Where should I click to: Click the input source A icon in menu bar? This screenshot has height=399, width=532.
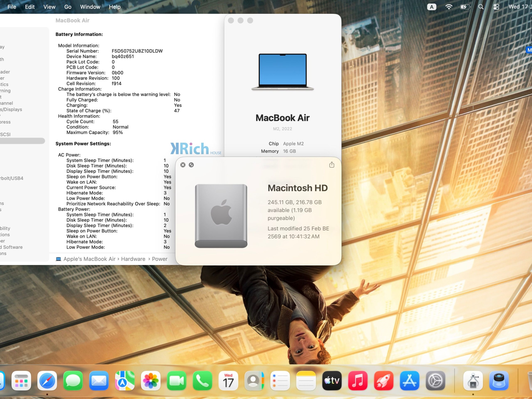(432, 7)
